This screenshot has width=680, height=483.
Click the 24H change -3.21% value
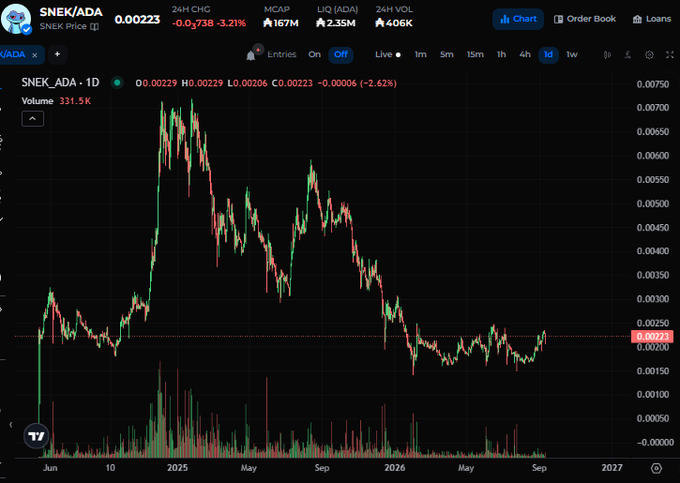(232, 23)
